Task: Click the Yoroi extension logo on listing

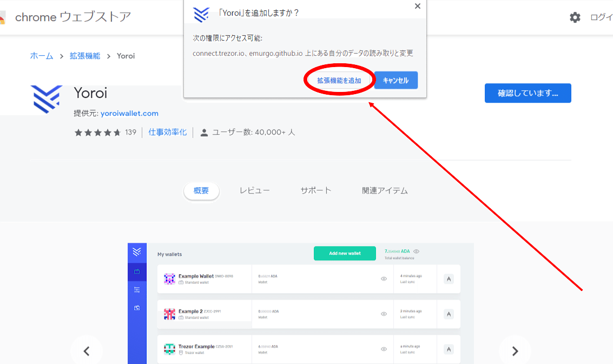Action: pos(47,100)
